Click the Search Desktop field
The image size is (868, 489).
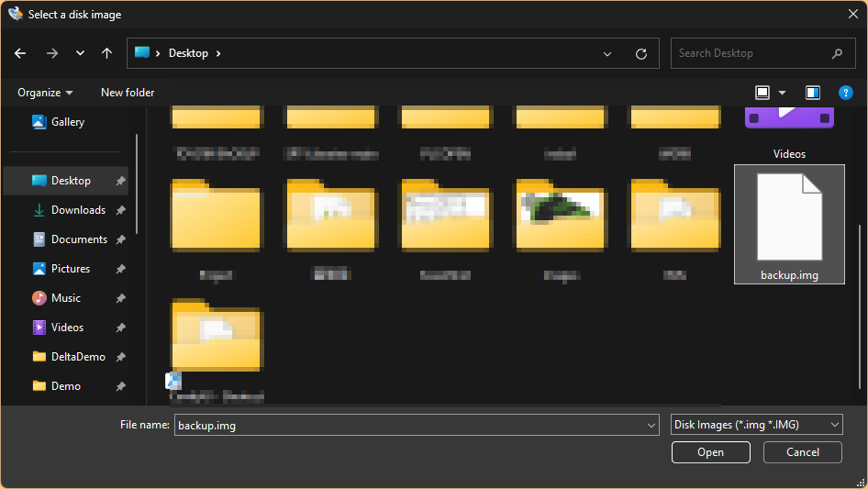pos(762,53)
